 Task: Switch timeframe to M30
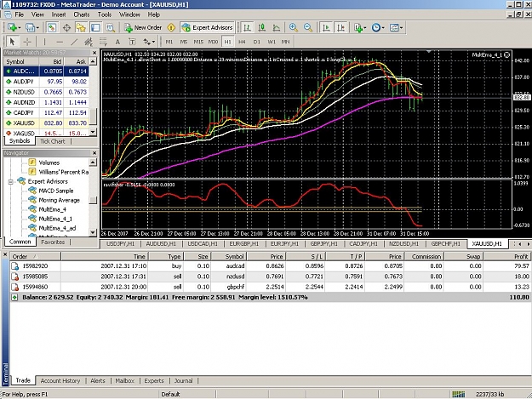click(213, 42)
